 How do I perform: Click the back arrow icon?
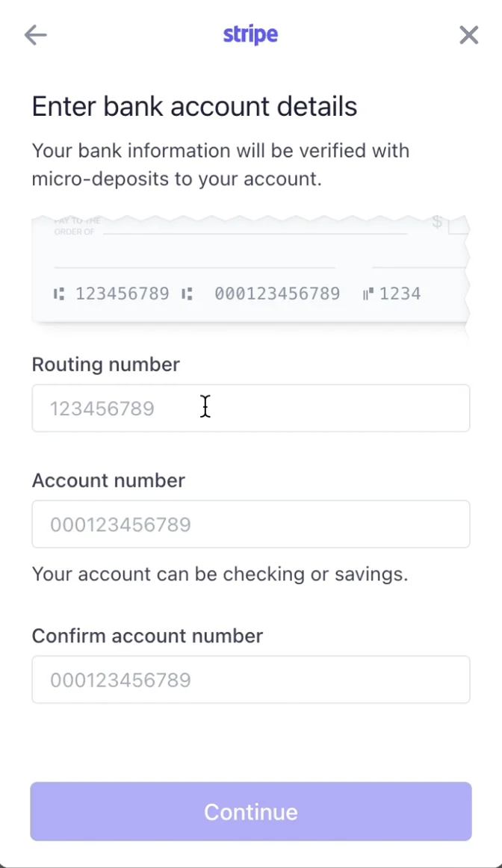[x=35, y=34]
